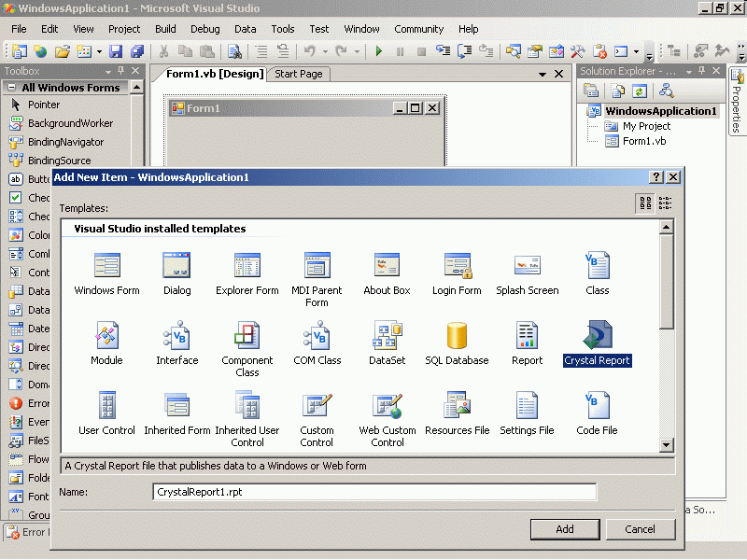The width and height of the screenshot is (747, 560).
Task: Open the Build menu
Action: click(x=165, y=29)
